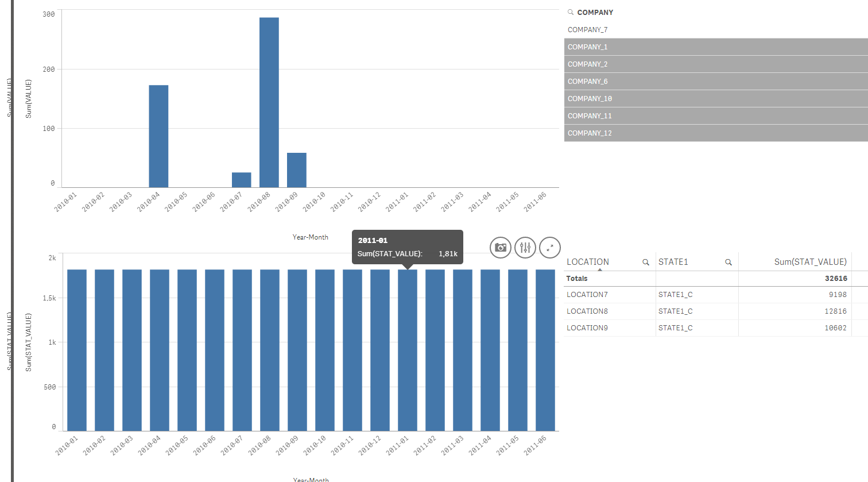Toggle sort arrow under LOCATION header
This screenshot has height=482, width=868.
pyautogui.click(x=600, y=269)
